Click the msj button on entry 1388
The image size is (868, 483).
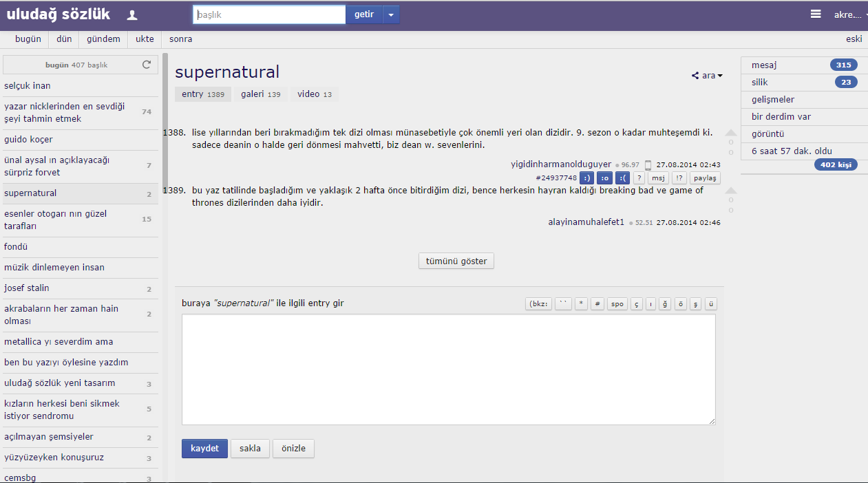point(659,178)
